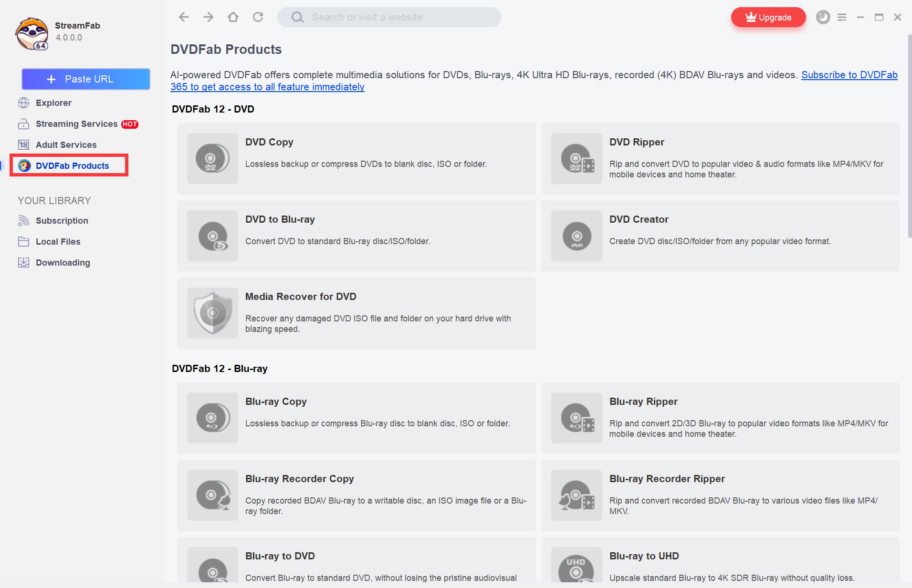
Task: Open the Media Recover for DVD title
Action: 301,297
